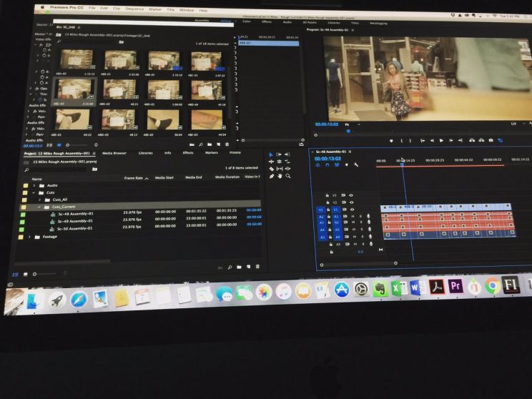The width and height of the screenshot is (532, 399).
Task: Create a new bin in the Project panel
Action: click(x=240, y=267)
